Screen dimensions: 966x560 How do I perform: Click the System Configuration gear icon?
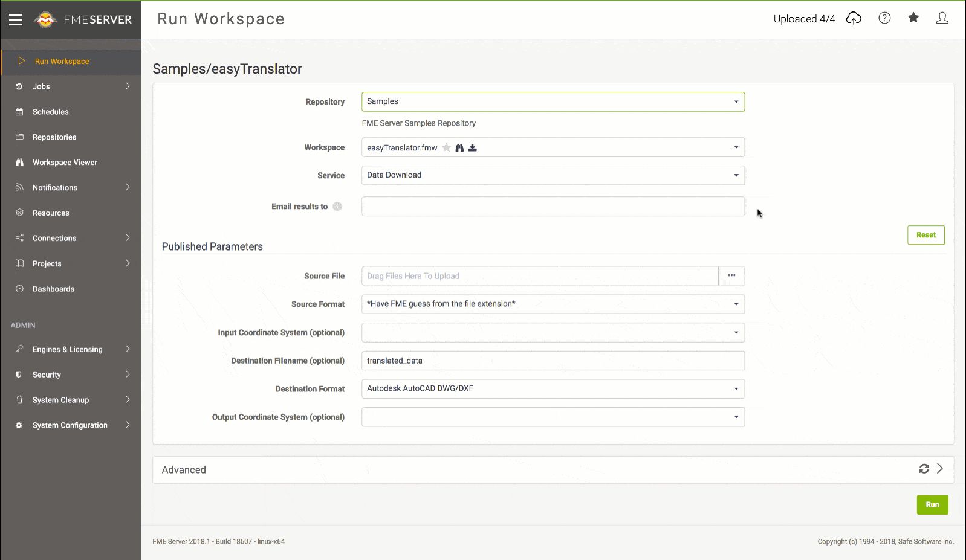[x=19, y=425]
